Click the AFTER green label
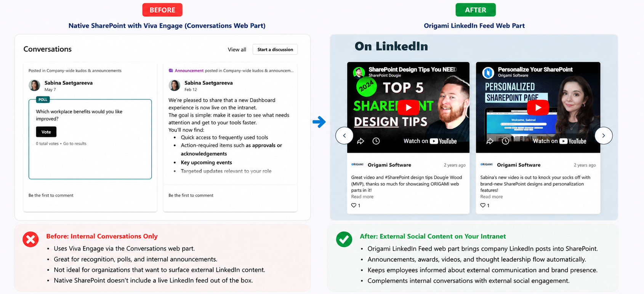This screenshot has width=644, height=294. pos(476,10)
